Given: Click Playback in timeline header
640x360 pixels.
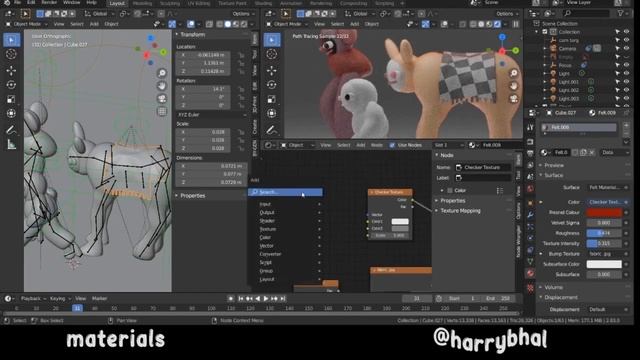Looking at the screenshot, I should [x=31, y=298].
